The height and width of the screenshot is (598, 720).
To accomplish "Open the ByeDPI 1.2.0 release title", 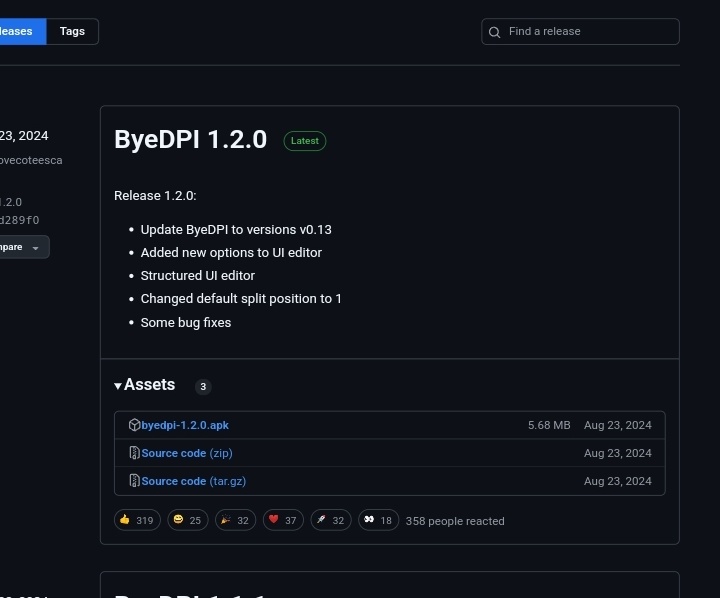I will tap(190, 139).
